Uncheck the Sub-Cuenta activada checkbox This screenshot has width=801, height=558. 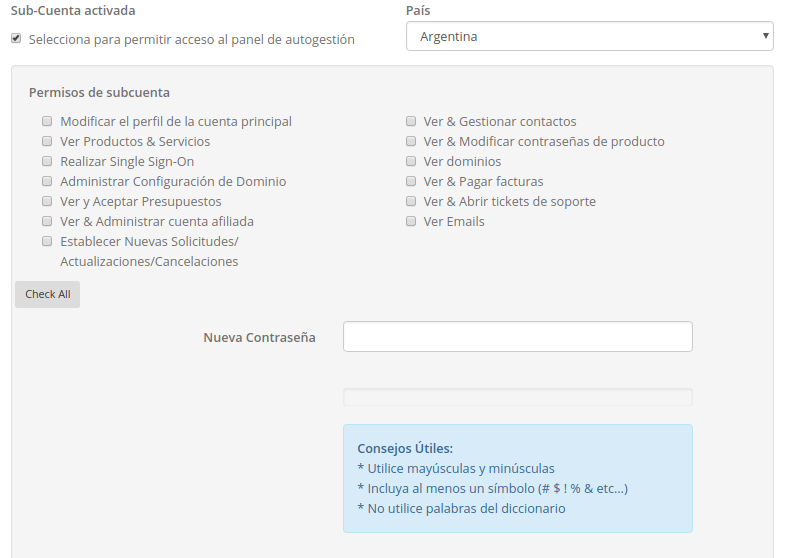tap(16, 39)
